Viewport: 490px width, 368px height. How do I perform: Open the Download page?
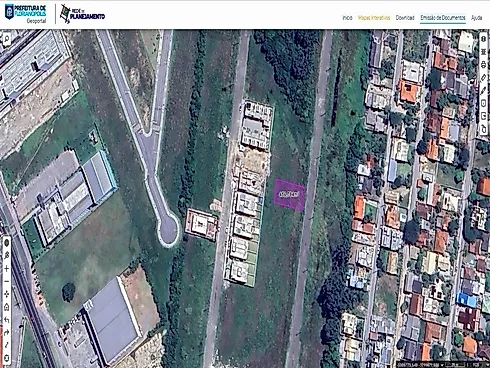pyautogui.click(x=405, y=18)
